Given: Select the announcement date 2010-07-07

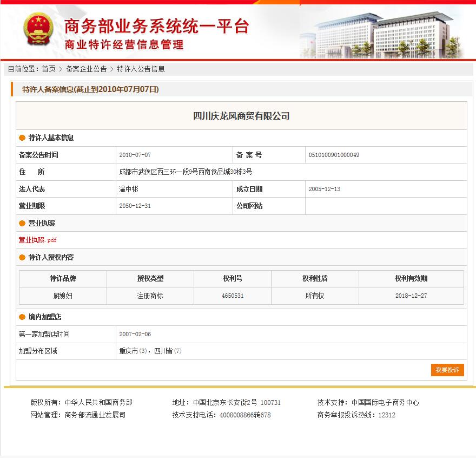Looking at the screenshot, I should (135, 155).
